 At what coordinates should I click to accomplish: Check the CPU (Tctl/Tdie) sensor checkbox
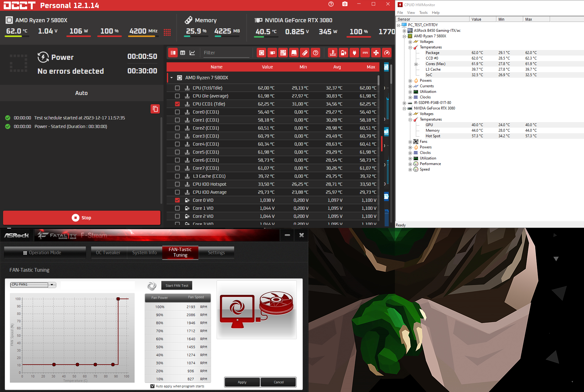177,88
